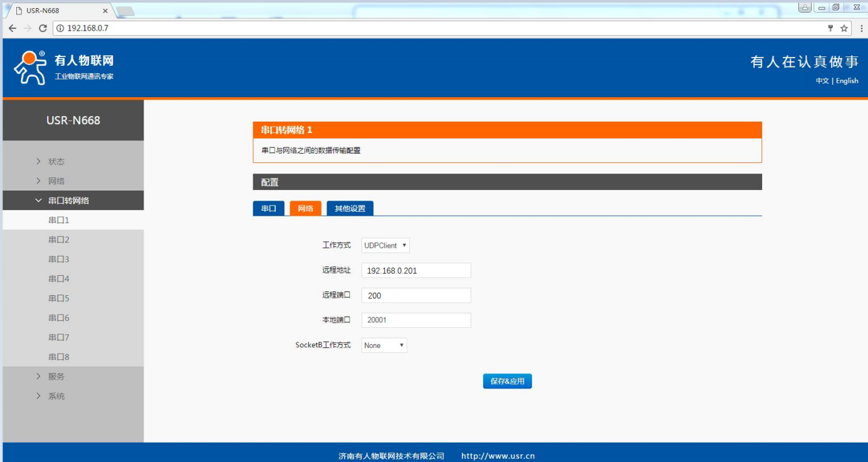Click the site info icon in address bar
Image resolution: width=868 pixels, height=462 pixels.
pyautogui.click(x=60, y=28)
